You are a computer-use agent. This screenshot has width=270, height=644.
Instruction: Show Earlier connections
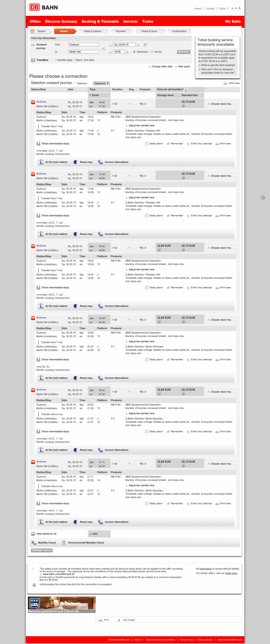point(99,95)
